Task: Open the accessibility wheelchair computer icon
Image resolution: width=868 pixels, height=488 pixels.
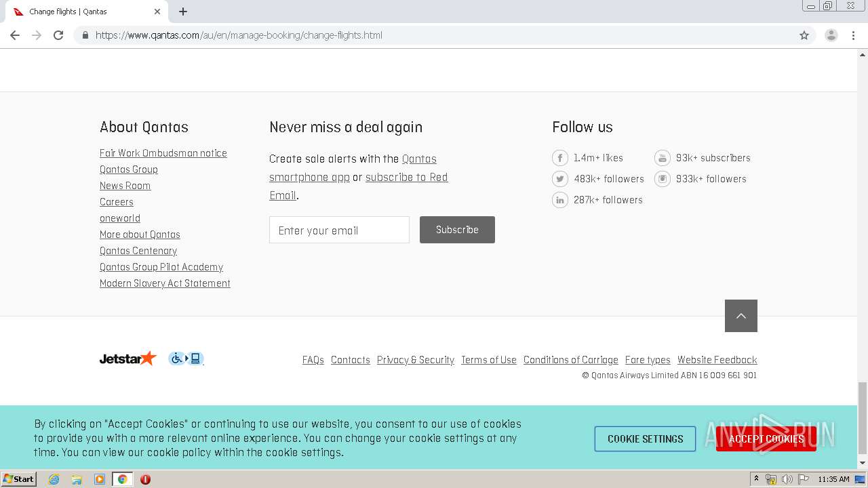Action: point(186,359)
